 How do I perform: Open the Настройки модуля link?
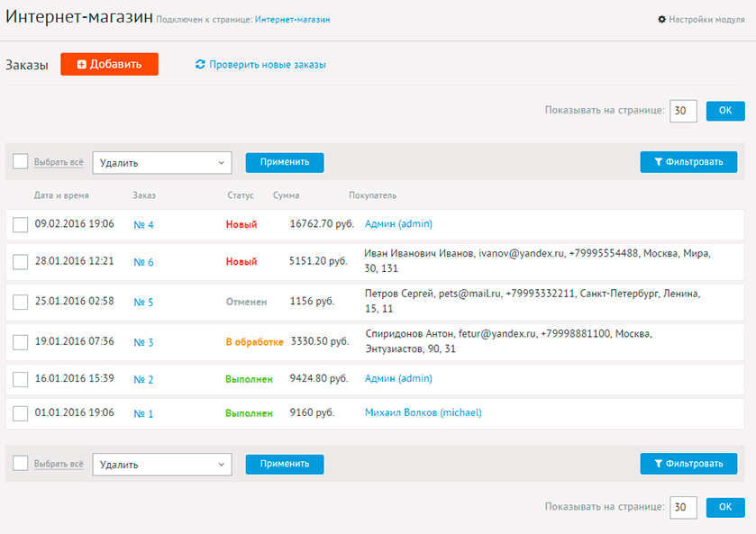click(x=706, y=19)
